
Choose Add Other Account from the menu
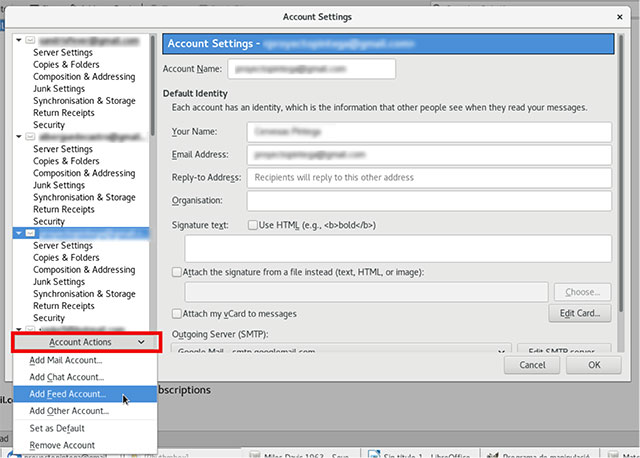point(85,411)
